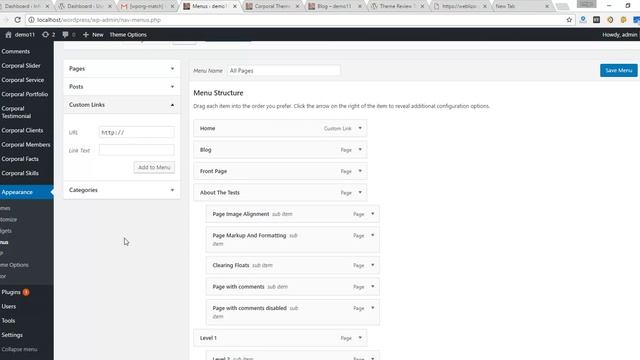Focus the Menu Name field
This screenshot has width=640, height=360.
pos(283,71)
